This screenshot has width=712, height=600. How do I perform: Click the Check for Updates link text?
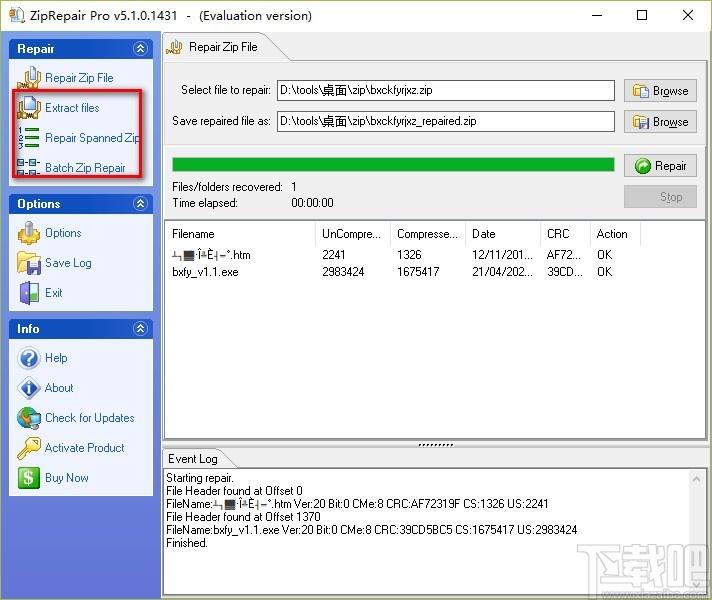pyautogui.click(x=90, y=418)
